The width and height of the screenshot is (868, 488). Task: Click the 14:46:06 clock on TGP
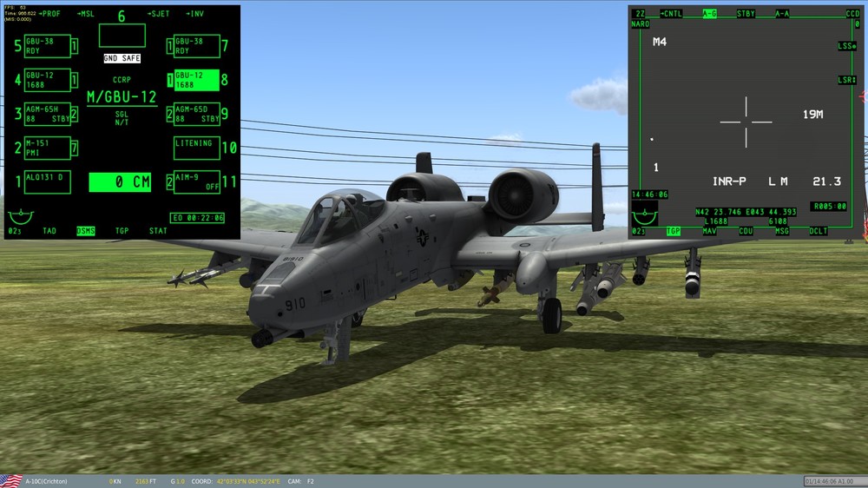[650, 195]
